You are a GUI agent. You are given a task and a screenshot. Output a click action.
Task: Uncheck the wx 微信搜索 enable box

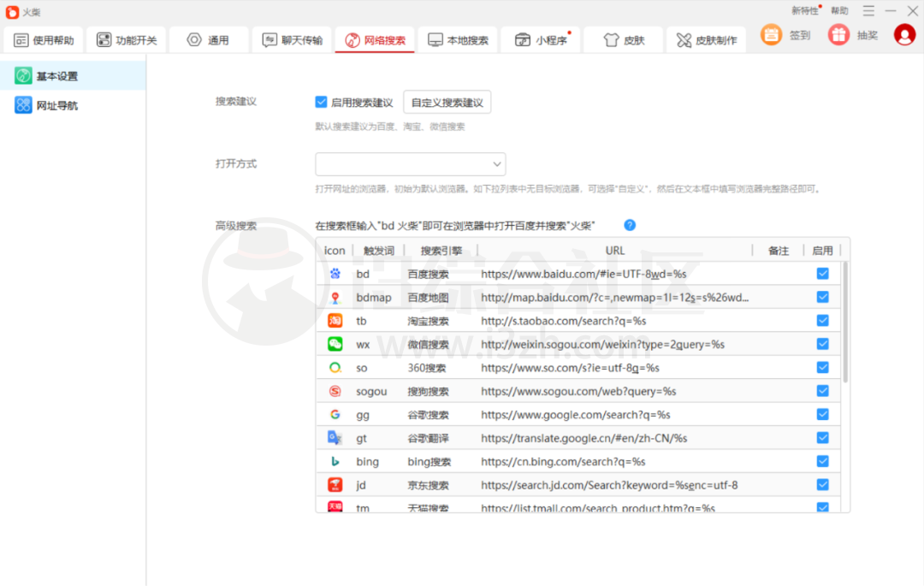click(x=823, y=344)
